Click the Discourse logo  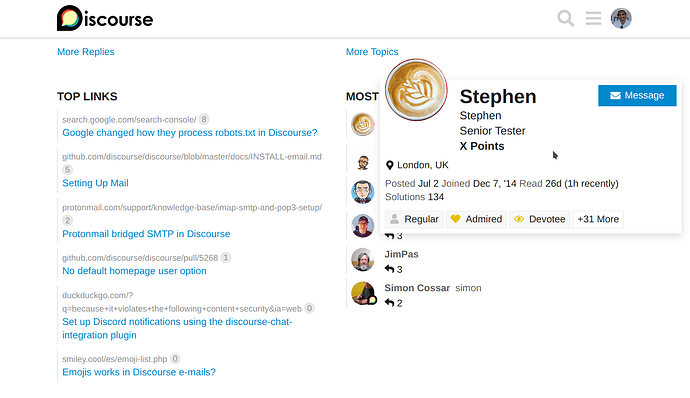105,18
